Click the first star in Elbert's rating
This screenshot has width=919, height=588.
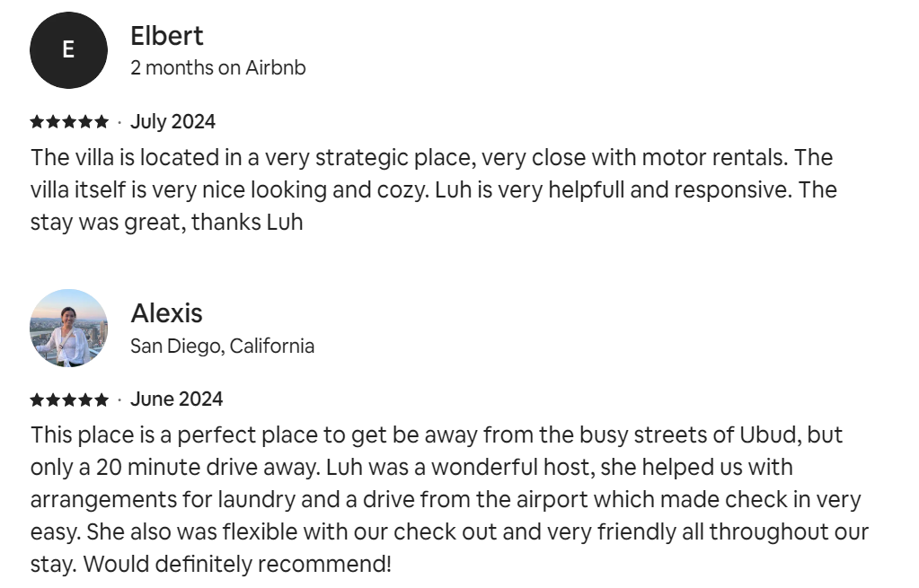point(37,122)
